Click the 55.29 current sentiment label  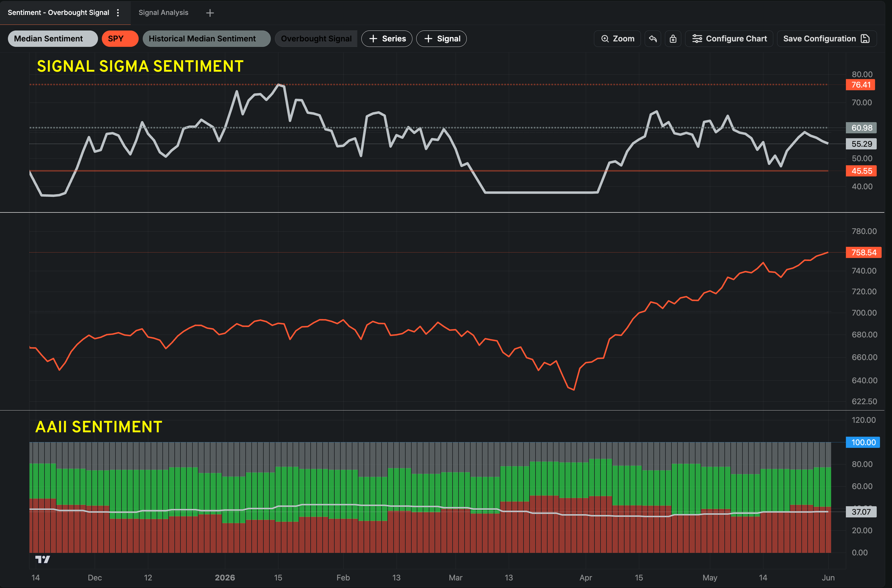pos(861,144)
